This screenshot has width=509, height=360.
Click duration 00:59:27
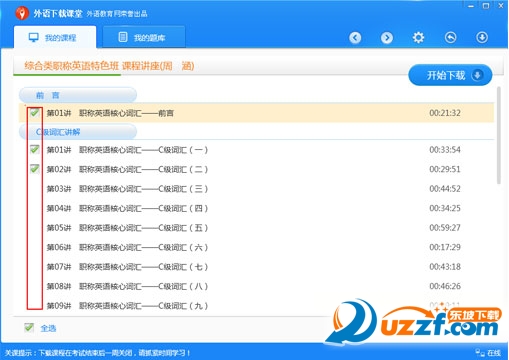pyautogui.click(x=445, y=228)
